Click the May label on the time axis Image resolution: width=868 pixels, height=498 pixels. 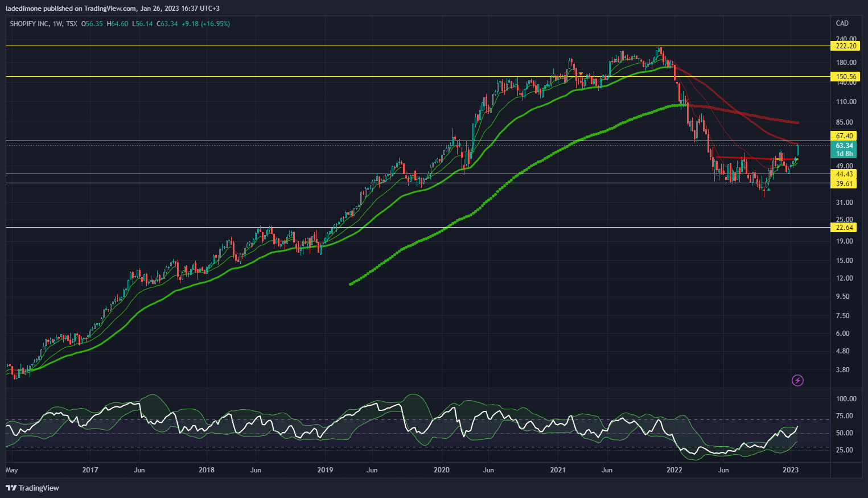(11, 470)
